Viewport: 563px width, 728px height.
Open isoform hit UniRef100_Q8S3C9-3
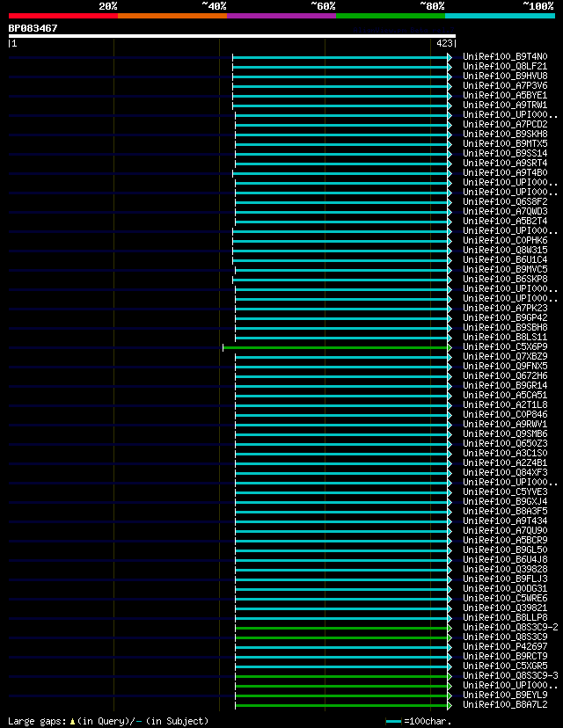click(x=510, y=675)
